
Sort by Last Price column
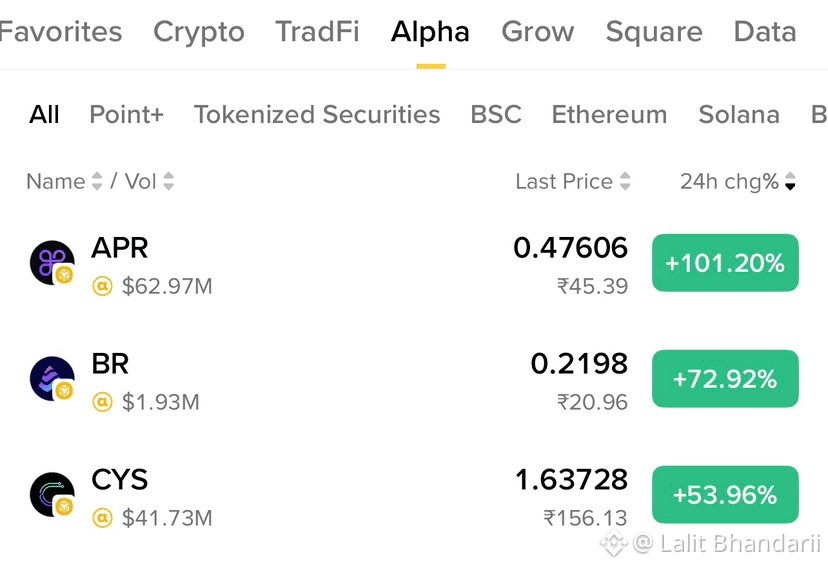(573, 181)
